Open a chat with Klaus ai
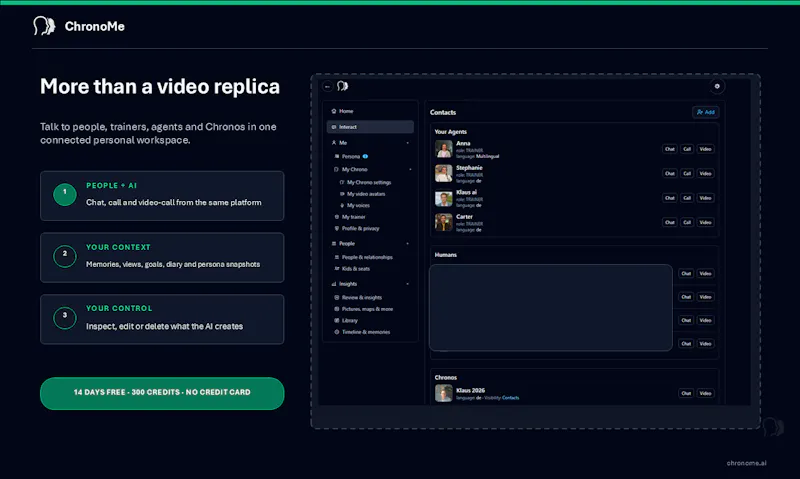This screenshot has height=479, width=800. (669, 198)
